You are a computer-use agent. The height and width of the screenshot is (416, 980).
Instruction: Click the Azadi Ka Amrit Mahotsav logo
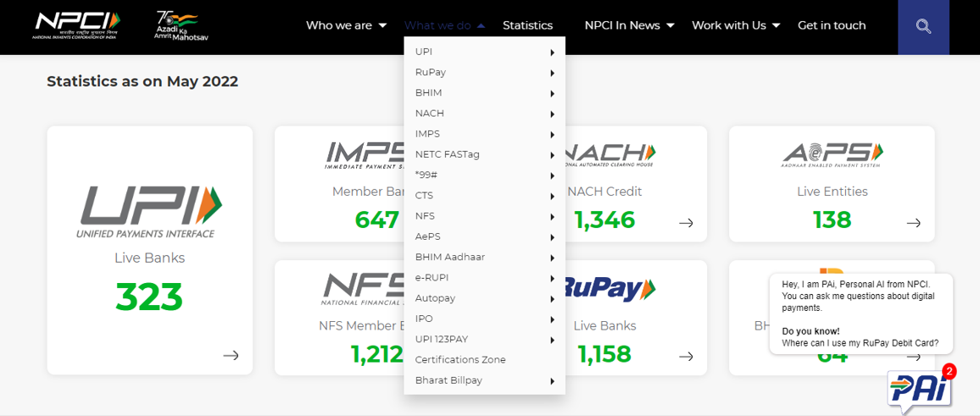click(x=181, y=25)
